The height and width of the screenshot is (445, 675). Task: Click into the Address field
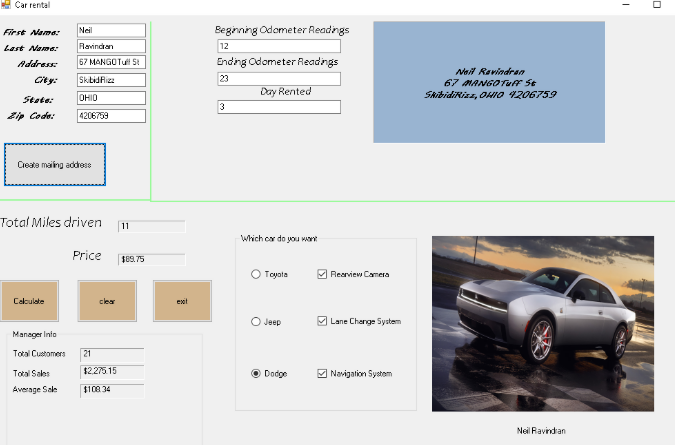pos(111,63)
